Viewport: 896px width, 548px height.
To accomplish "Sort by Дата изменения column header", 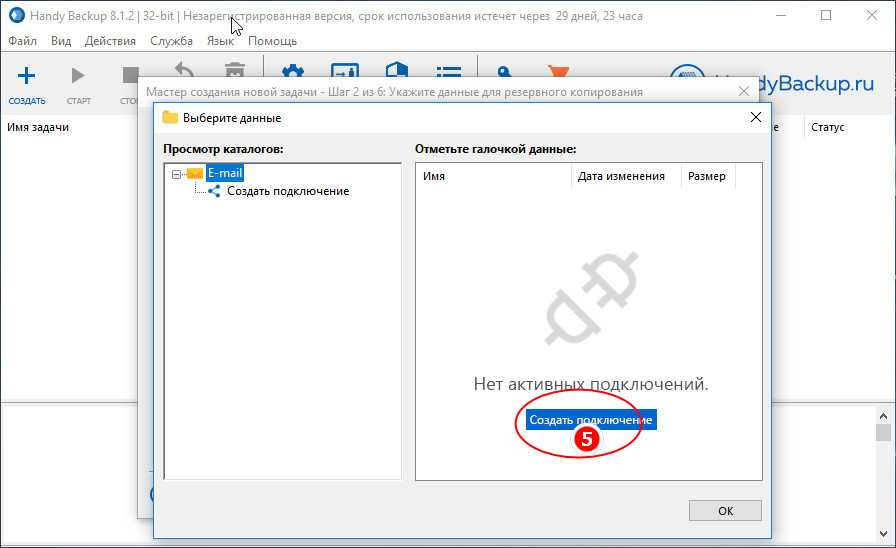I will [620, 176].
